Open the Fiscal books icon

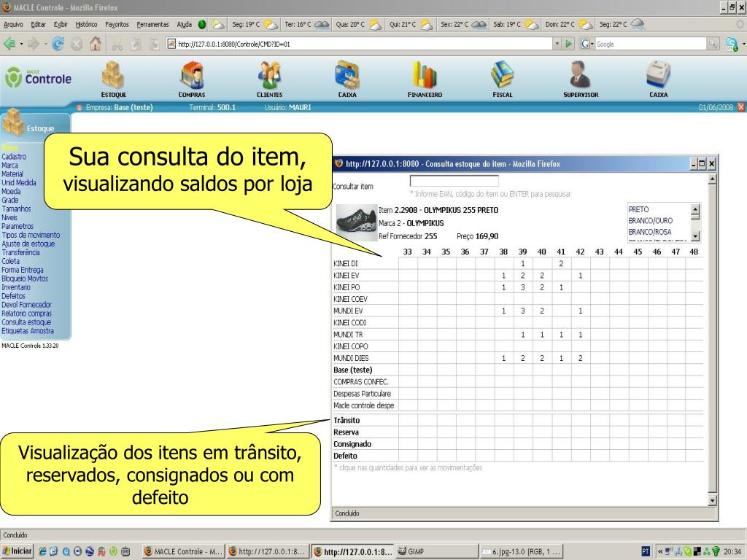coord(502,75)
